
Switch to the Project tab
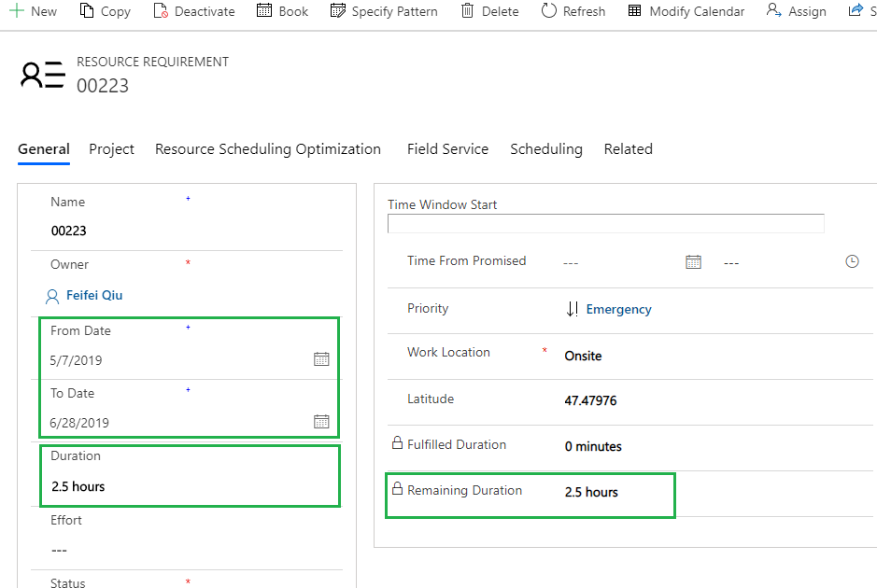111,149
